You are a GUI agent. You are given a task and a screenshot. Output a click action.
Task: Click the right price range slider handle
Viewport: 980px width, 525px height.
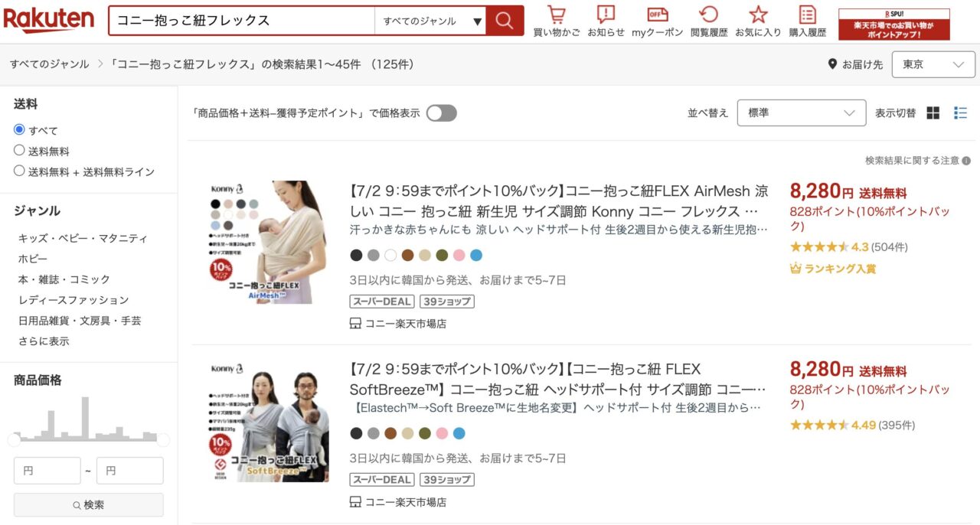coord(162,439)
